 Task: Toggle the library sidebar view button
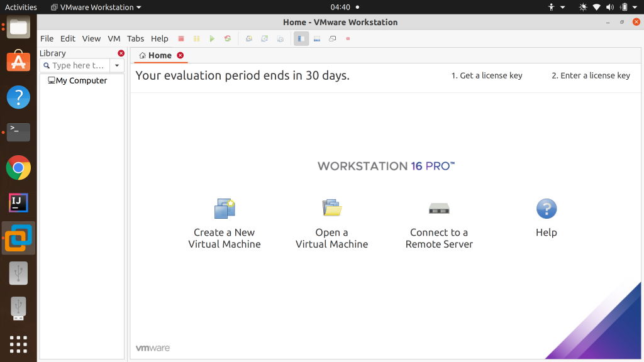click(301, 39)
